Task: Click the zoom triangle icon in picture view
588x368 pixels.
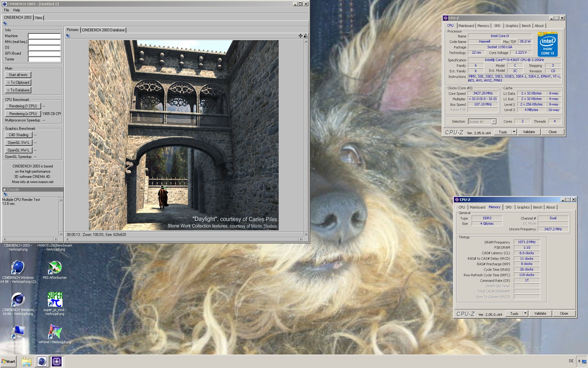Action: (x=305, y=36)
